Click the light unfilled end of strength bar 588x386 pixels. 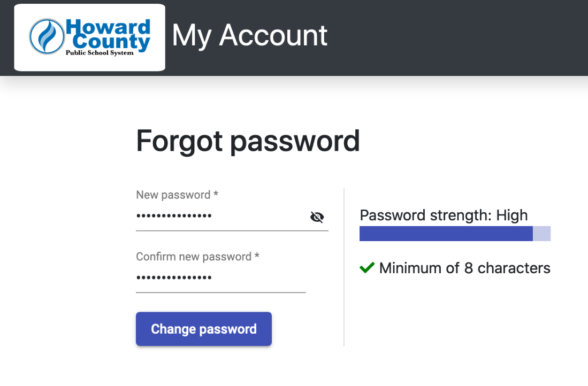tap(541, 234)
